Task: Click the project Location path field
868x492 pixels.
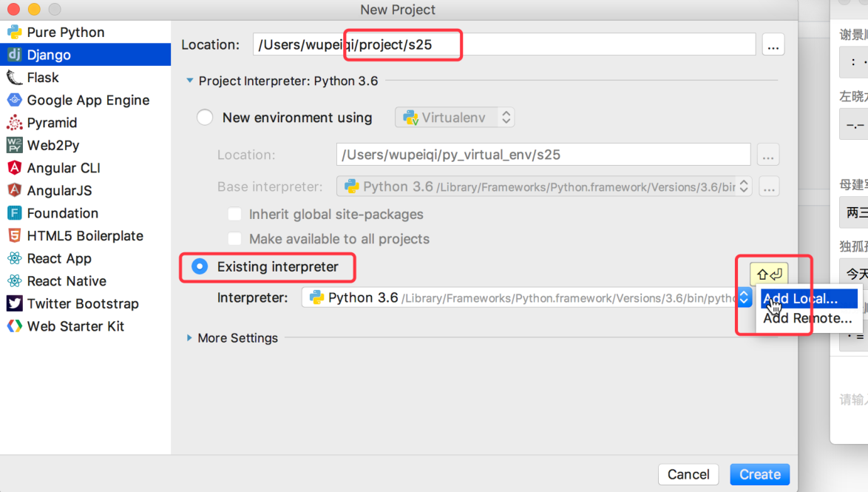Action: tap(503, 44)
